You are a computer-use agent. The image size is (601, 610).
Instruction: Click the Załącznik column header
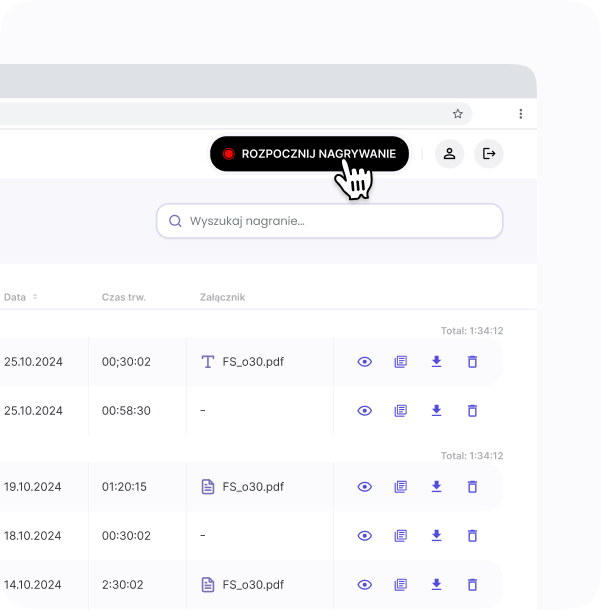[222, 297]
